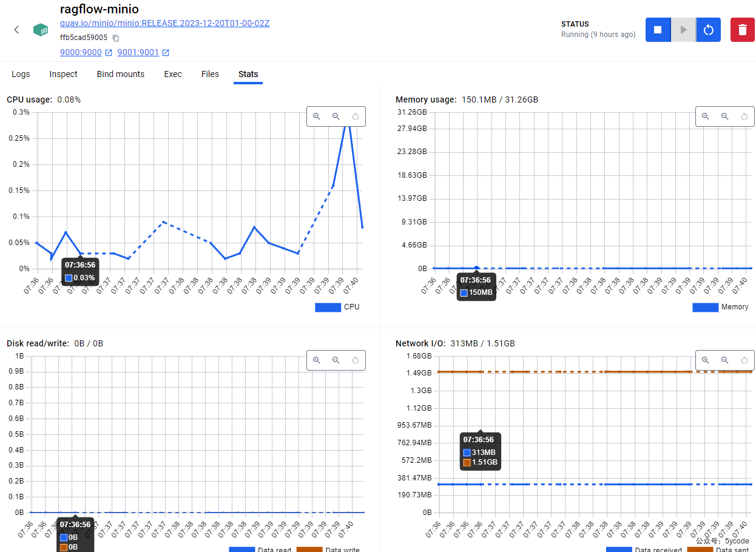This screenshot has width=756, height=552.
Task: Toggle the Data read legend swatch
Action: (241, 550)
